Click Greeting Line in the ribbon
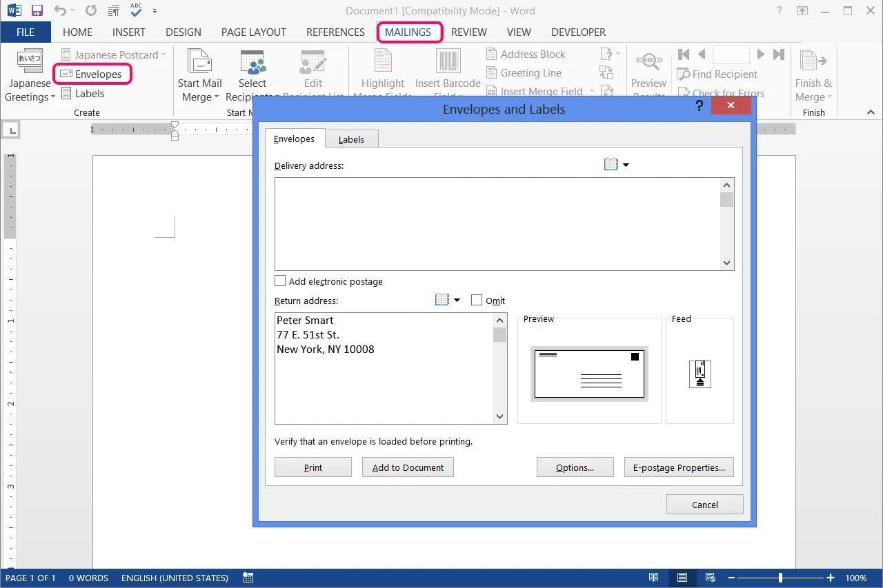Screen dimensions: 883x588 click(x=524, y=72)
